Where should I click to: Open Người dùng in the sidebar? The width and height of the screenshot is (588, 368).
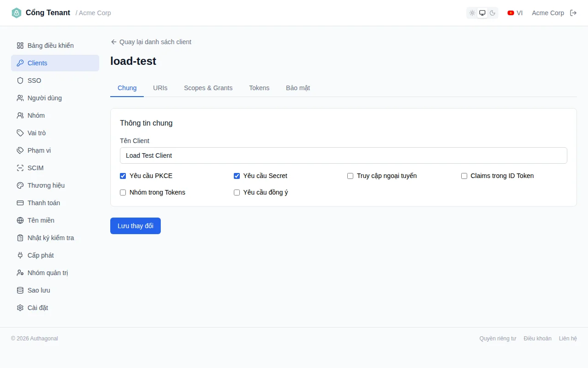coord(55,98)
